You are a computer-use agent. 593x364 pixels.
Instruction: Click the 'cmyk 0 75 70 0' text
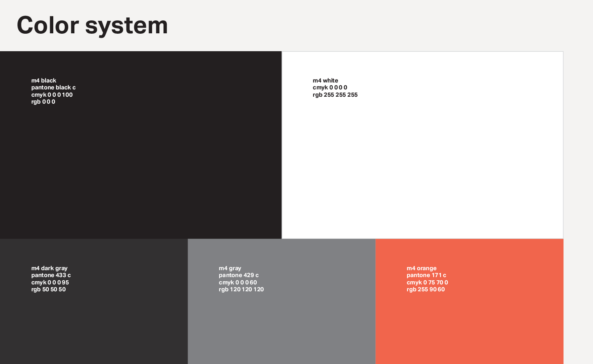point(427,282)
